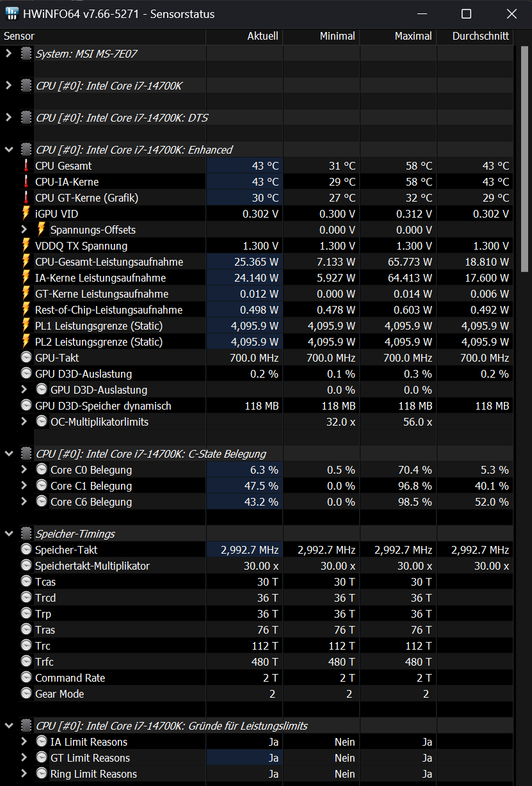Screen dimensions: 532x786
Task: Click the thermometer icon beside CPU GT-Kerne (Grafik)
Action: coord(26,198)
